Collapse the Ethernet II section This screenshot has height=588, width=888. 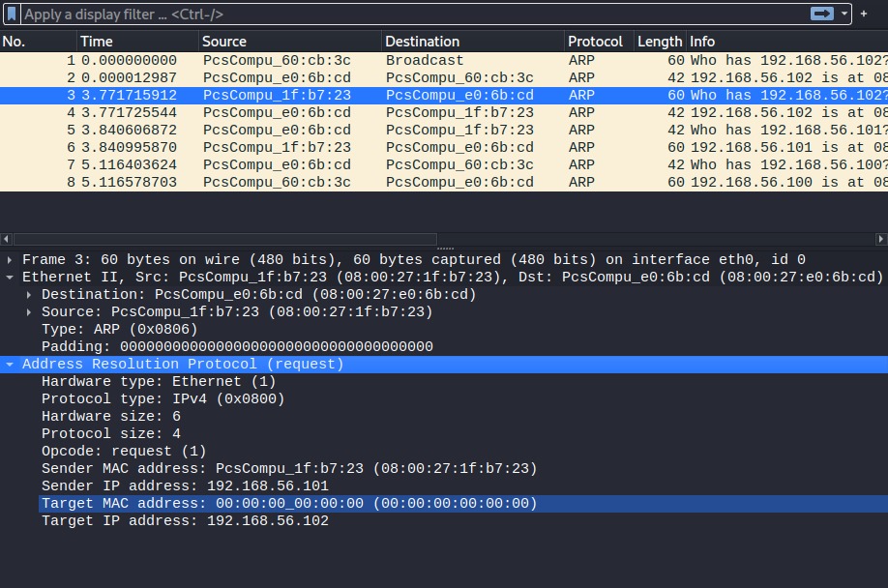(10, 278)
